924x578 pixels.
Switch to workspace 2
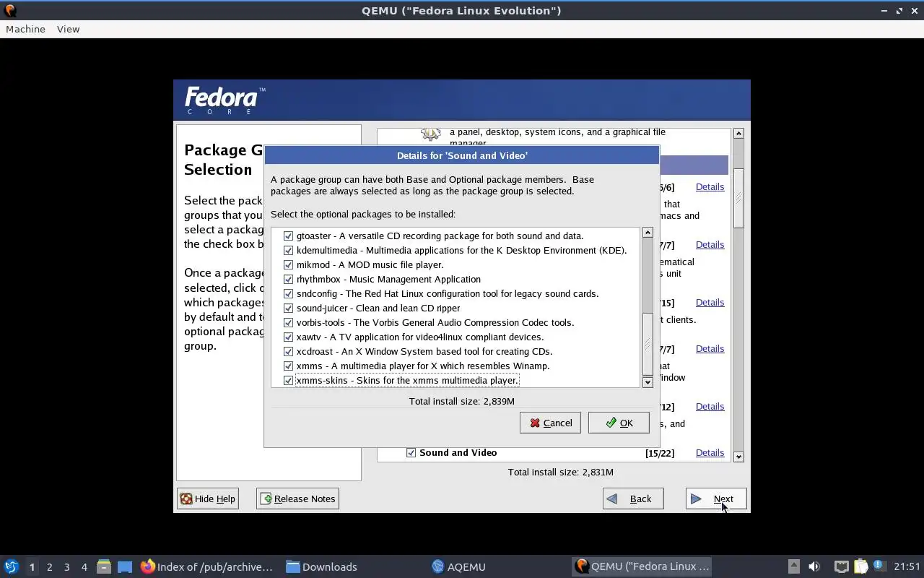click(50, 566)
